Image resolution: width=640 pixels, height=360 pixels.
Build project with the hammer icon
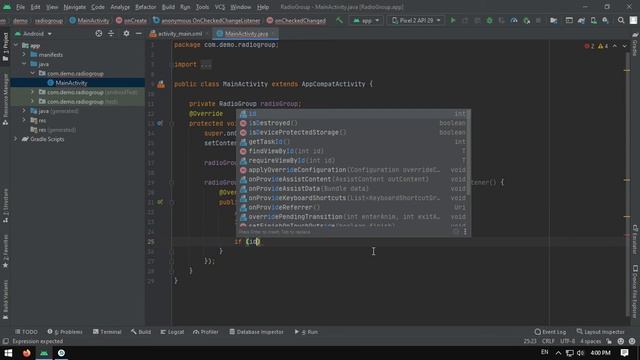pos(339,20)
